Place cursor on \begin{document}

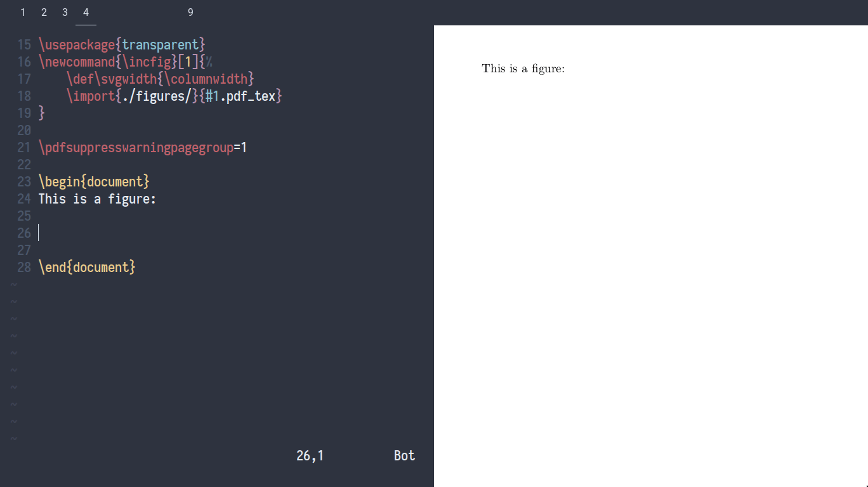tap(93, 181)
